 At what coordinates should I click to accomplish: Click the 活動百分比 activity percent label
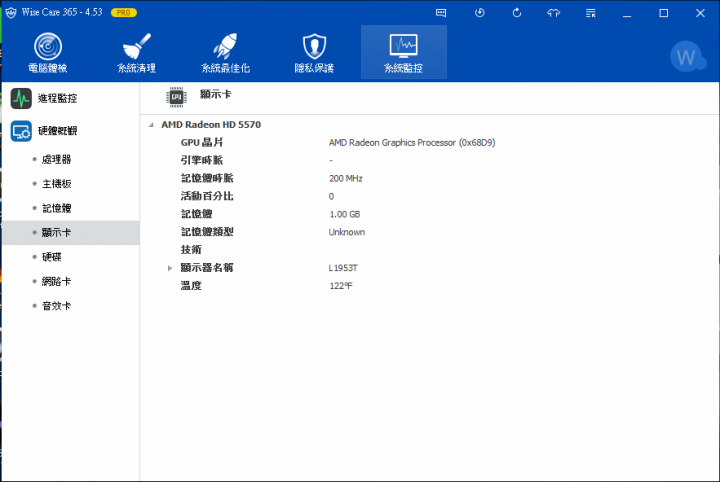207,196
